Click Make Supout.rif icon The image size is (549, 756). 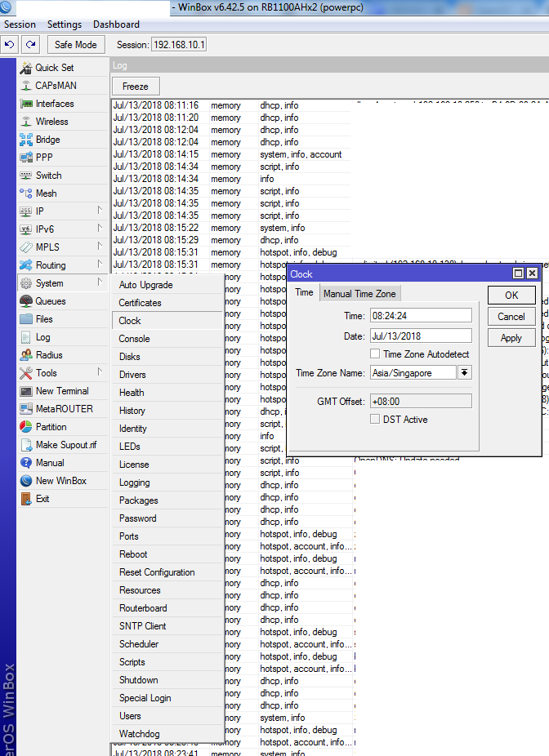point(25,445)
